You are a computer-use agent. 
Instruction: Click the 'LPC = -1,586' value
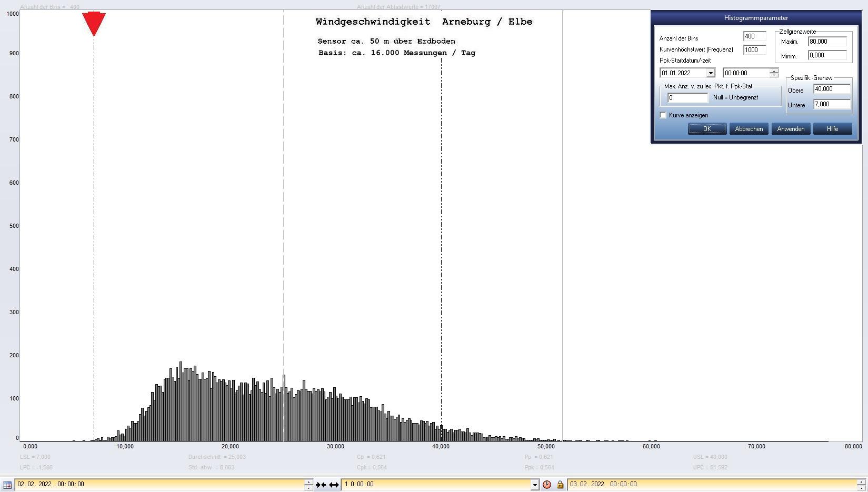point(36,467)
